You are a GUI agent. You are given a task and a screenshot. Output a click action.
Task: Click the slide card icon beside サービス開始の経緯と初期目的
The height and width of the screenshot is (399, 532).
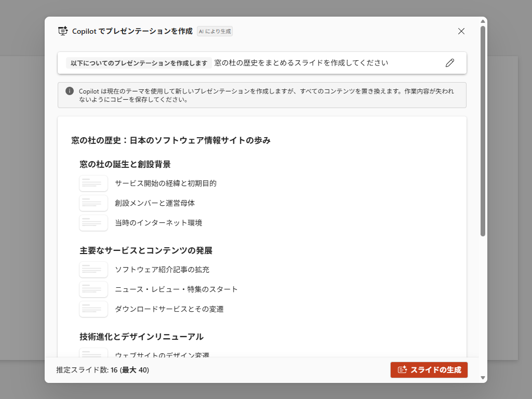[94, 183]
